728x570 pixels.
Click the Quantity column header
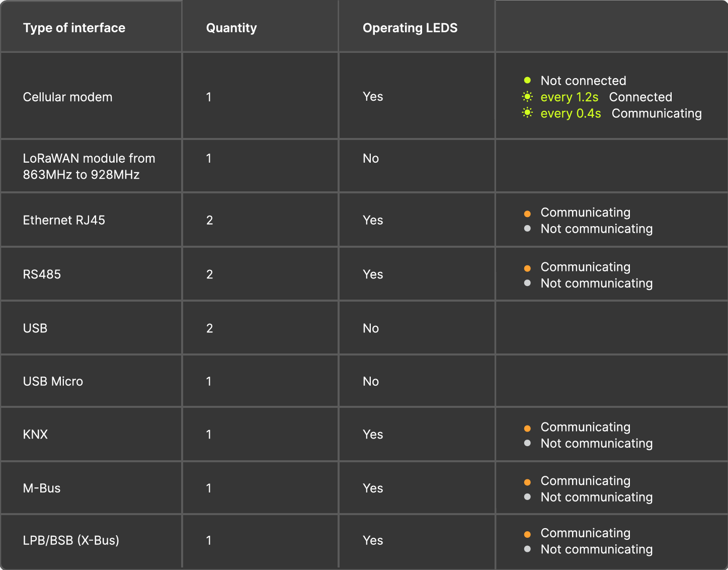[231, 28]
